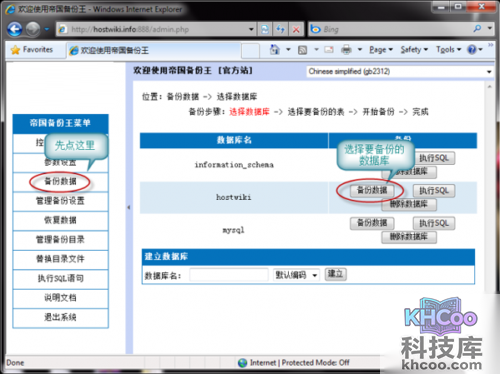Click the browser Forward arrow button
This screenshot has height=374, width=500.
pos(33,29)
